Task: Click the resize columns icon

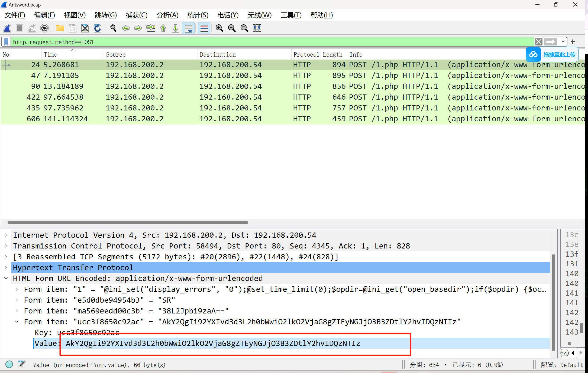Action: (x=257, y=28)
